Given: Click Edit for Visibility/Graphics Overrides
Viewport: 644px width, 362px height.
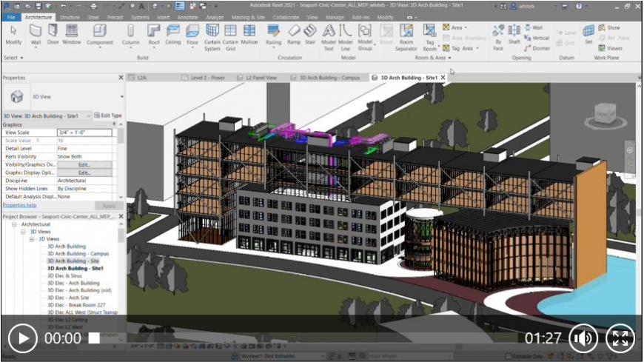Looking at the screenshot, I should click(x=84, y=165).
